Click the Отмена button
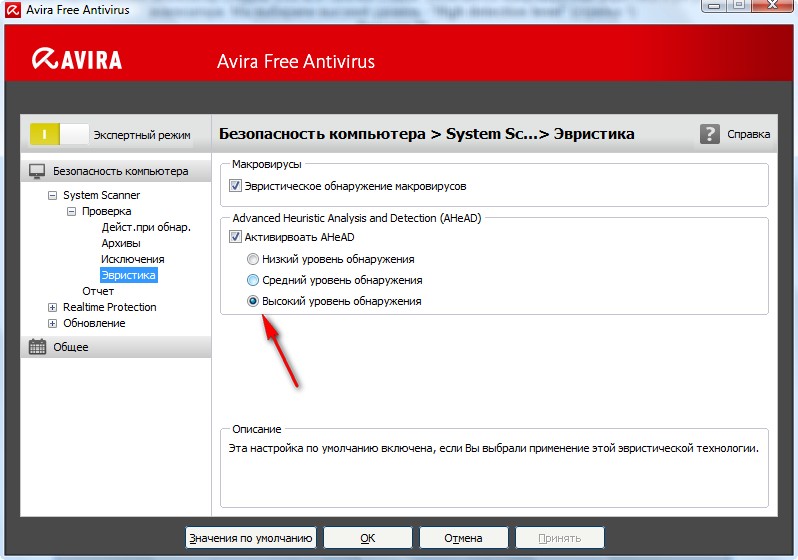 (x=463, y=538)
